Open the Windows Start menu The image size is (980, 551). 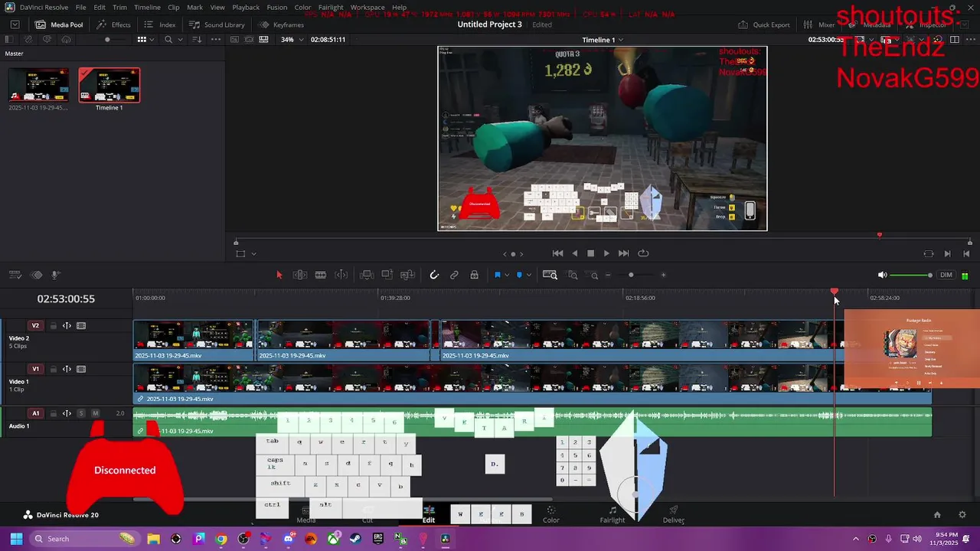(x=16, y=539)
